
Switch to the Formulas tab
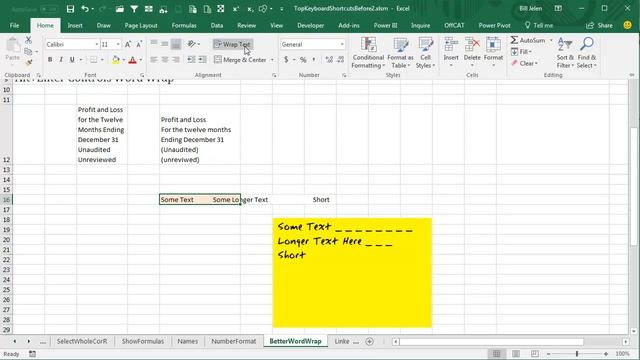coord(184,25)
